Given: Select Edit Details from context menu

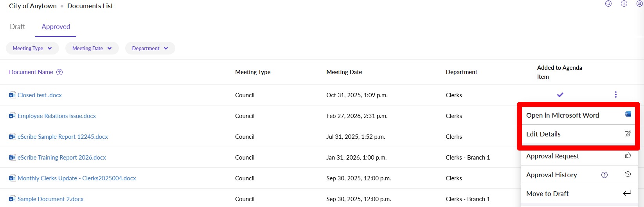Looking at the screenshot, I should (x=543, y=134).
